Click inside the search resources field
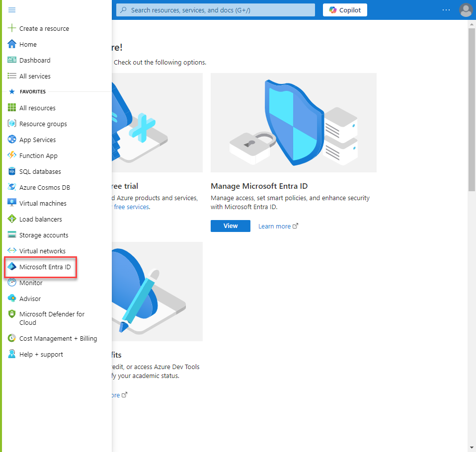476x452 pixels. (x=215, y=10)
